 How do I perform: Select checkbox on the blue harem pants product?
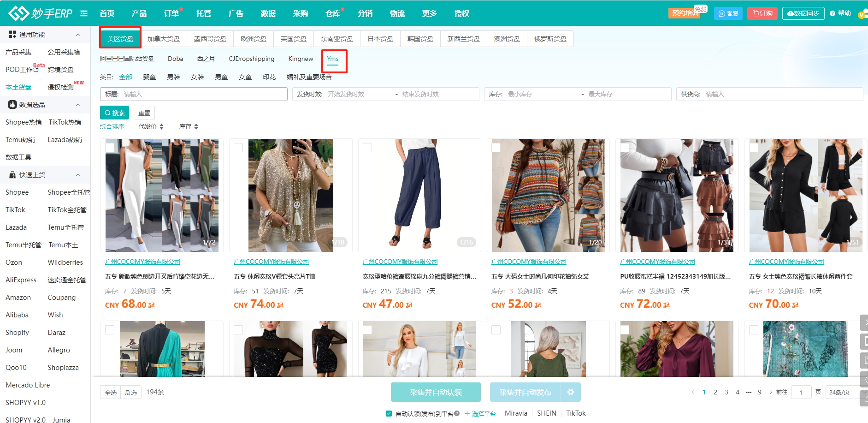(x=367, y=148)
